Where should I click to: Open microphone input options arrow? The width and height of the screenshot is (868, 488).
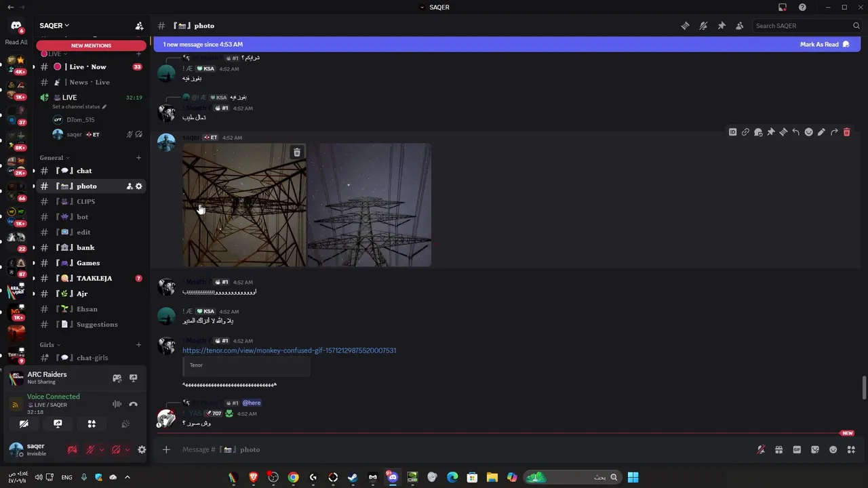101,449
